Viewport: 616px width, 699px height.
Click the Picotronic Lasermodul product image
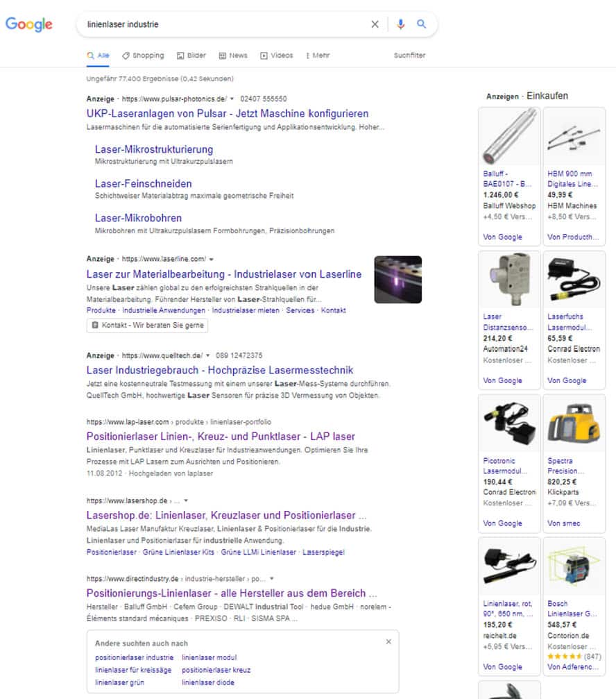[x=510, y=423]
